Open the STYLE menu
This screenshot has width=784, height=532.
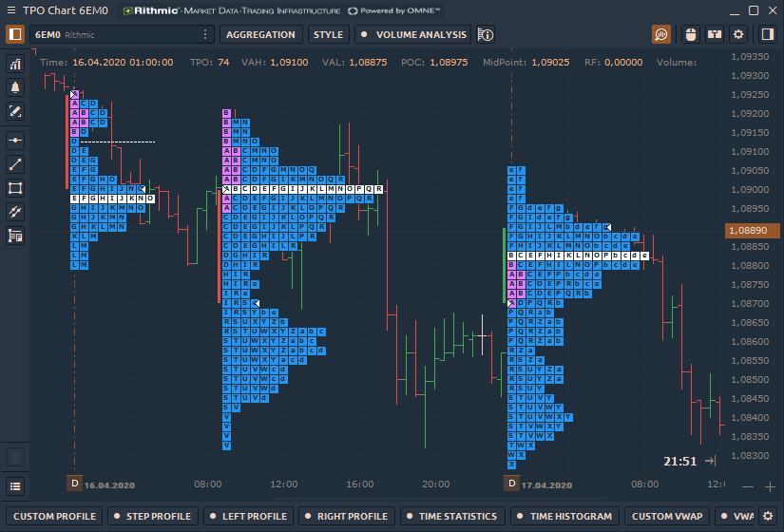328,34
